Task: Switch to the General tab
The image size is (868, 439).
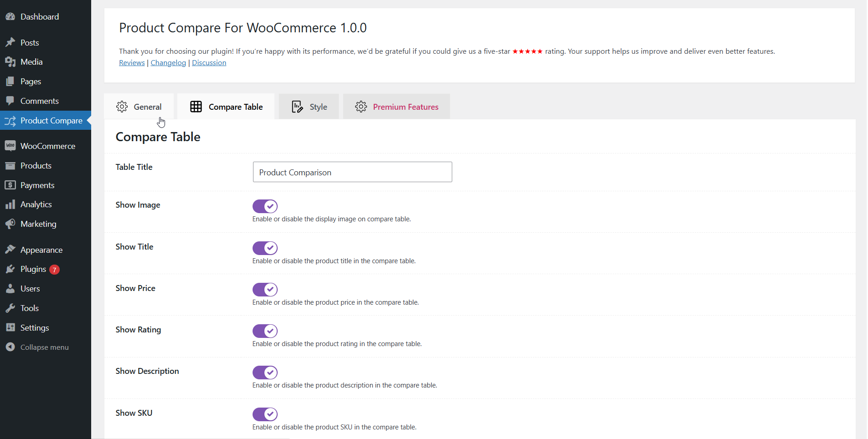Action: coord(139,107)
